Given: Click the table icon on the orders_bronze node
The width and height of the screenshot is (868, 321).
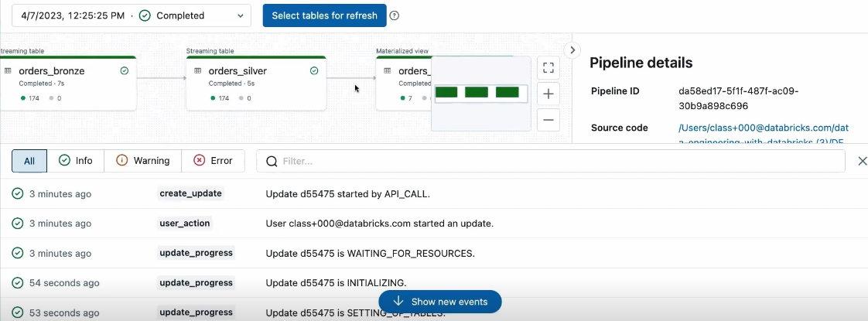Looking at the screenshot, I should 8,71.
